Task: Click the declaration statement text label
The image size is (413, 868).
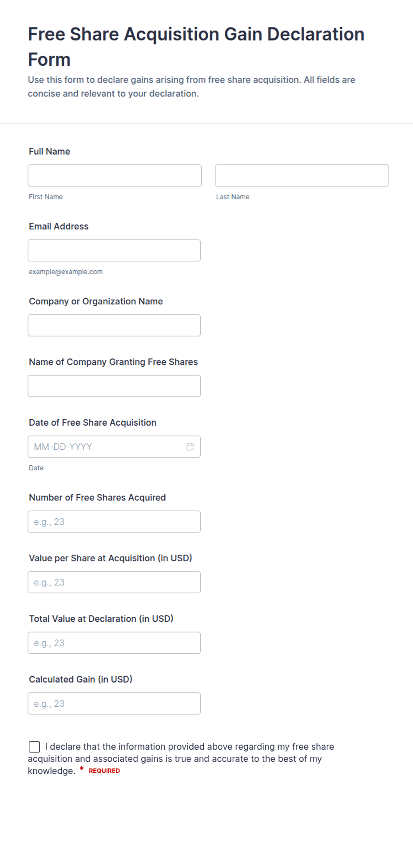Action: 181,759
